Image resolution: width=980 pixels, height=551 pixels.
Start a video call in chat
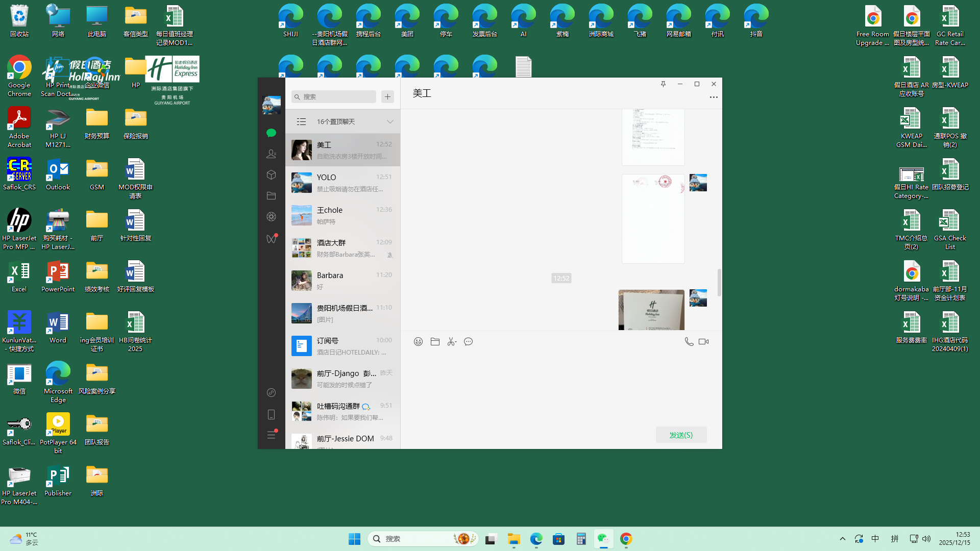703,342
